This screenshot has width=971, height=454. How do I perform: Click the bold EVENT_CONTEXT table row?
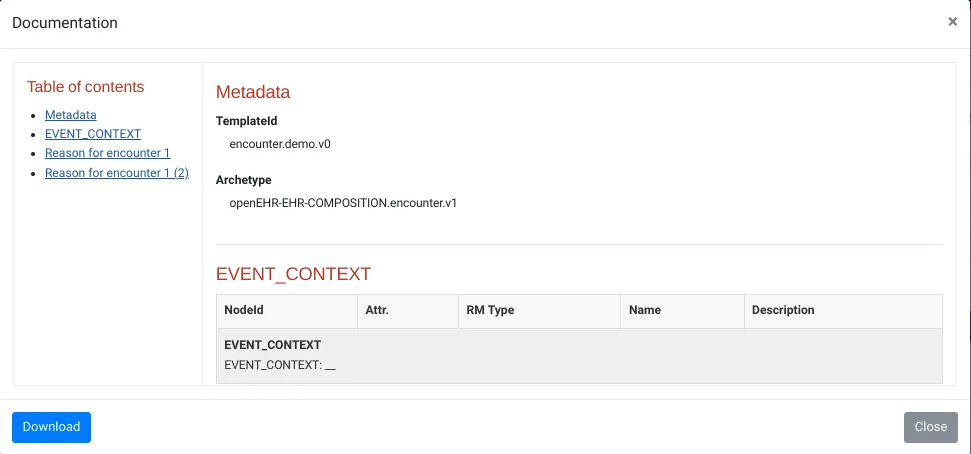[x=272, y=345]
